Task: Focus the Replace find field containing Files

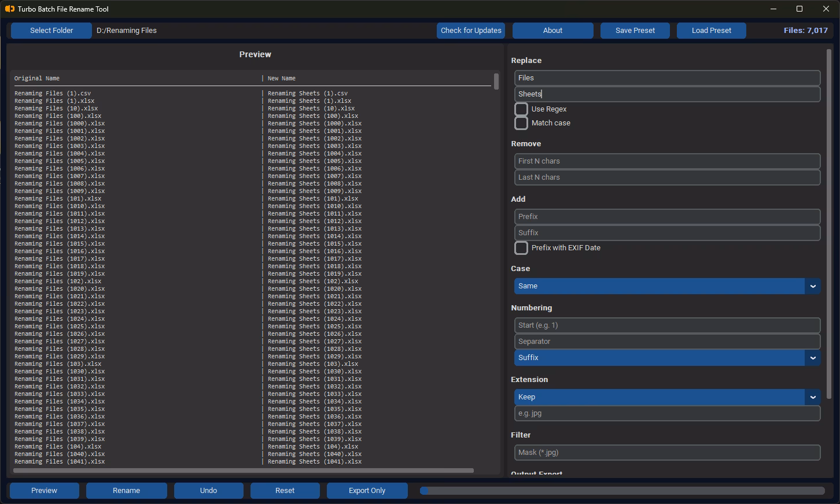Action: pyautogui.click(x=667, y=78)
